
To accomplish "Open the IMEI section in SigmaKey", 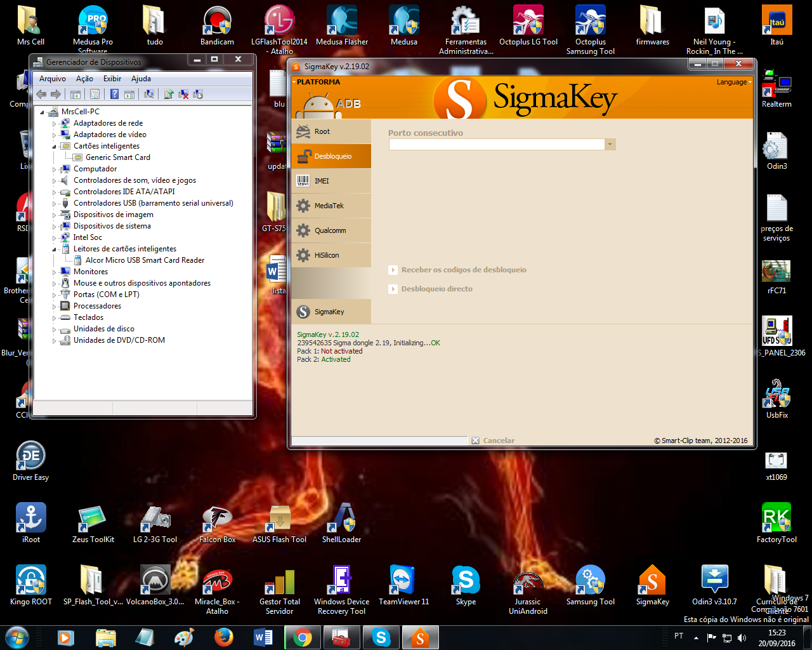I will (x=331, y=181).
